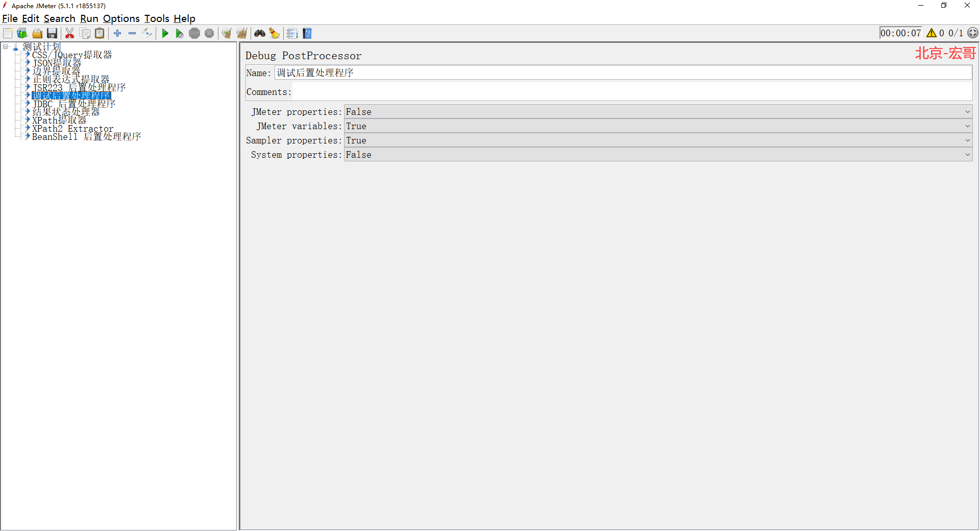Image resolution: width=980 pixels, height=531 pixels.
Task: Click the Toggle enable/disable icon
Action: pos(148,33)
